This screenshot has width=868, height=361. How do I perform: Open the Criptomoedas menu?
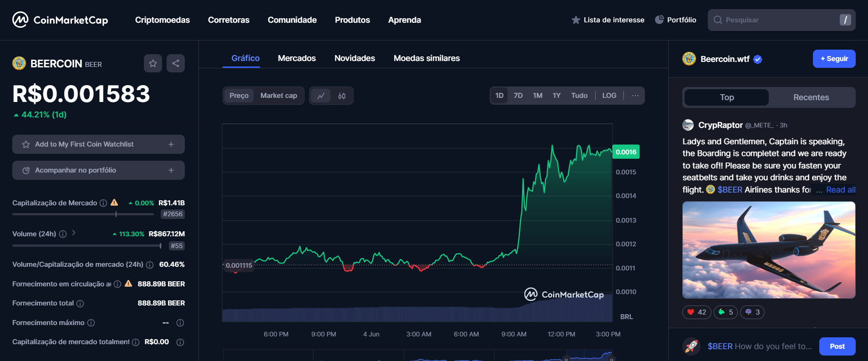(x=162, y=20)
